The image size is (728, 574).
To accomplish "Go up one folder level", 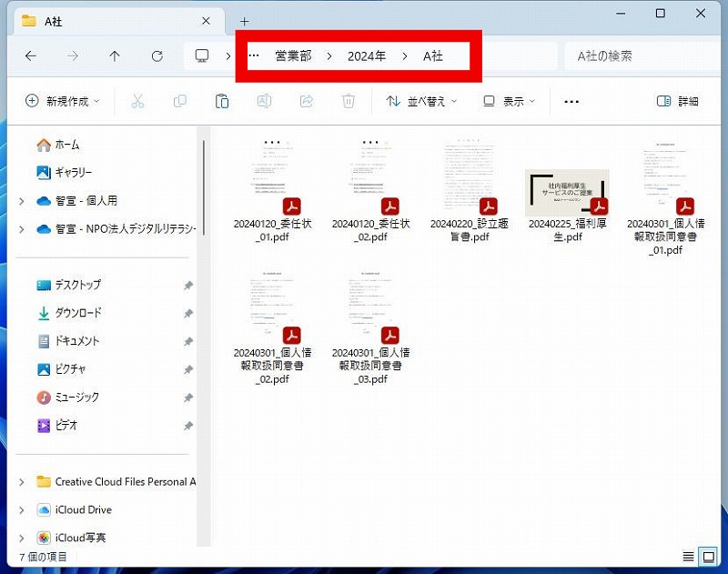I will (x=115, y=56).
